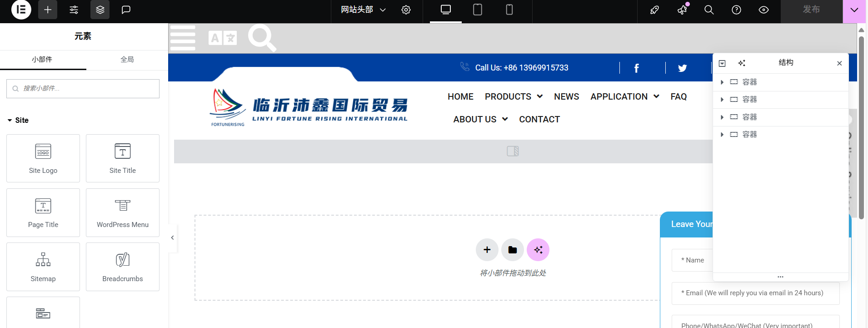
Task: Open the notes comment icon
Action: tap(126, 10)
